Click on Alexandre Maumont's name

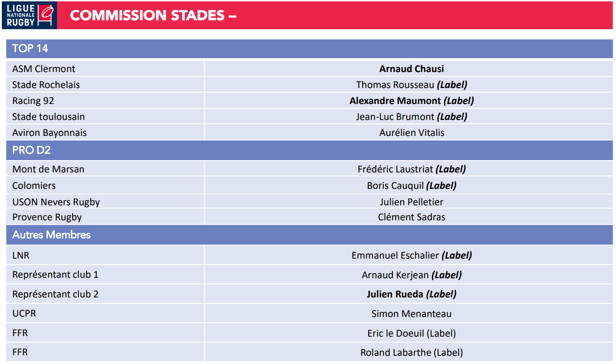395,101
